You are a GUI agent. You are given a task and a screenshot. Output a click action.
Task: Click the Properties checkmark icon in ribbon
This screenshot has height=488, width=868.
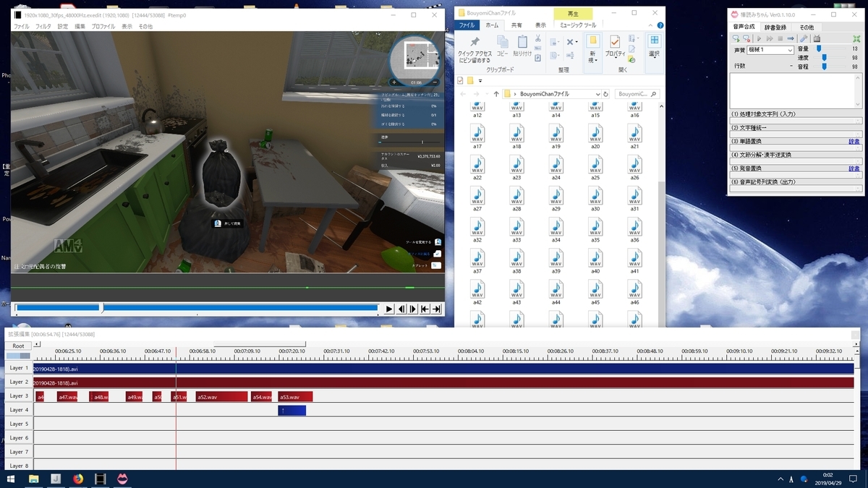(616, 41)
